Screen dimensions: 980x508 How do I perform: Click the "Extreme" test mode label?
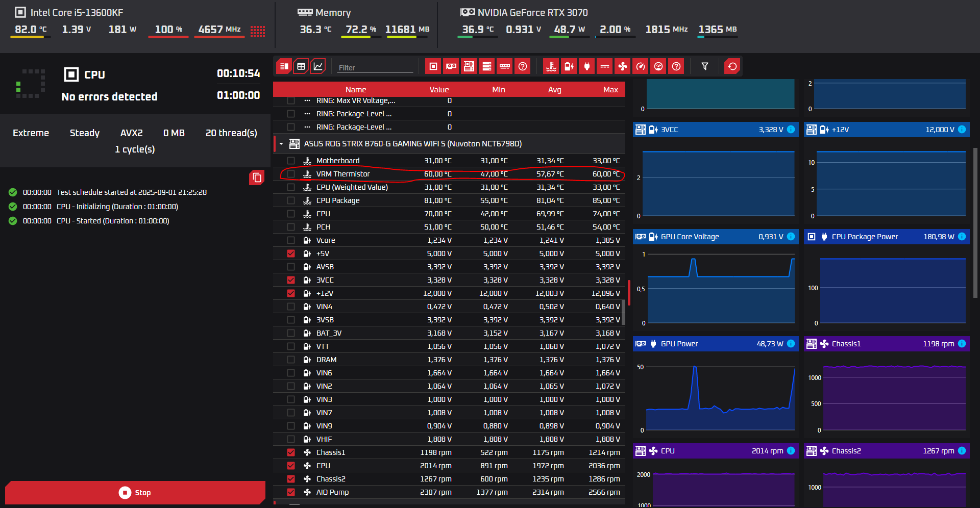pos(31,133)
